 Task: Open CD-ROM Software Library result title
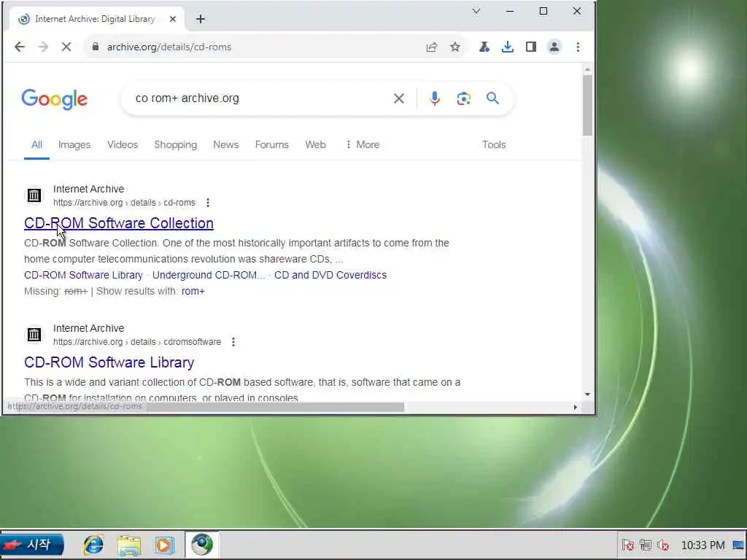109,362
